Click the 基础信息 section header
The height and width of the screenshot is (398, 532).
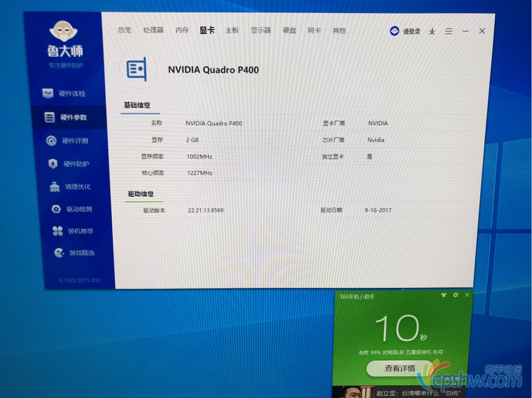(137, 105)
